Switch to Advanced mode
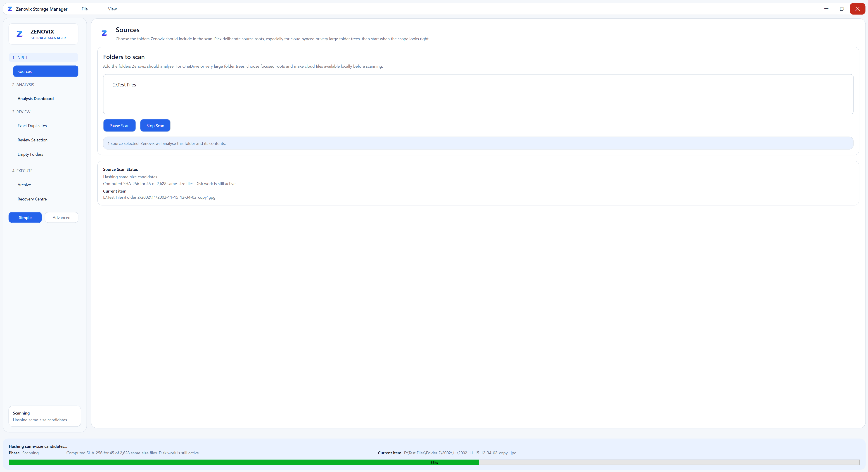 click(62, 217)
